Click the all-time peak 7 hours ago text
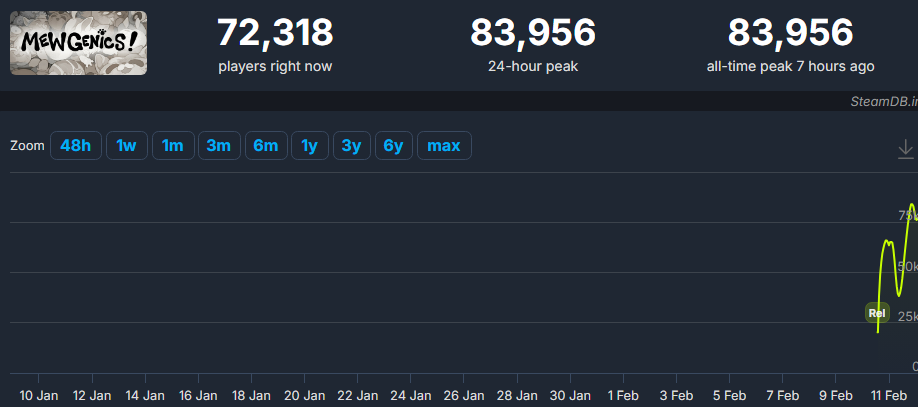This screenshot has height=407, width=918. tap(790, 66)
